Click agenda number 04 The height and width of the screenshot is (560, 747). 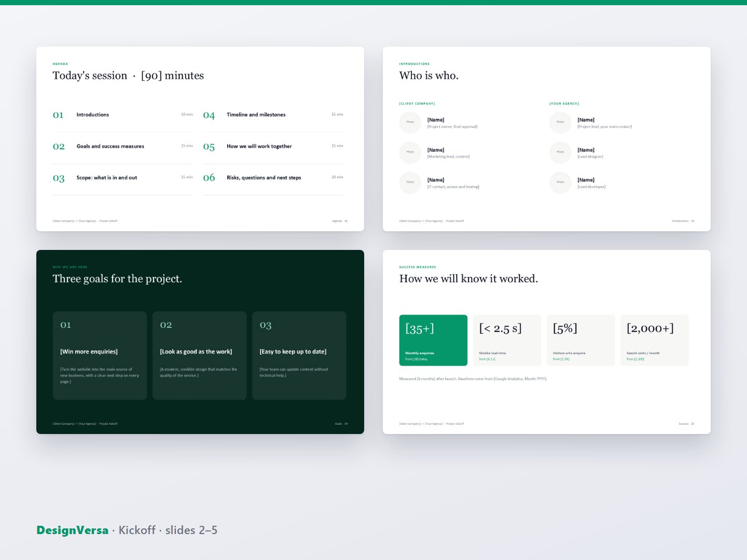(209, 115)
